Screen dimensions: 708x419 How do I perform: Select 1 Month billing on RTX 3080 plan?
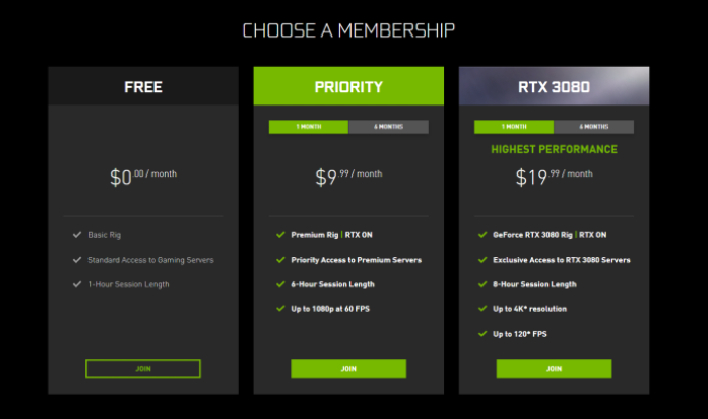513,127
